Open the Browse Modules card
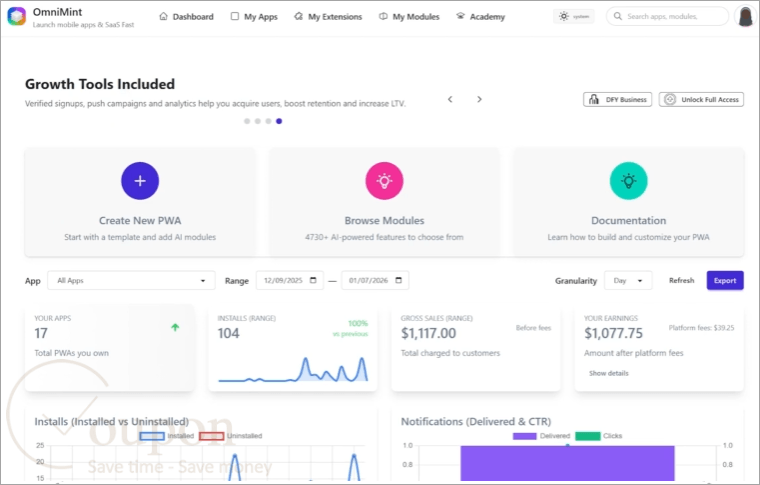760x485 pixels. coord(384,202)
